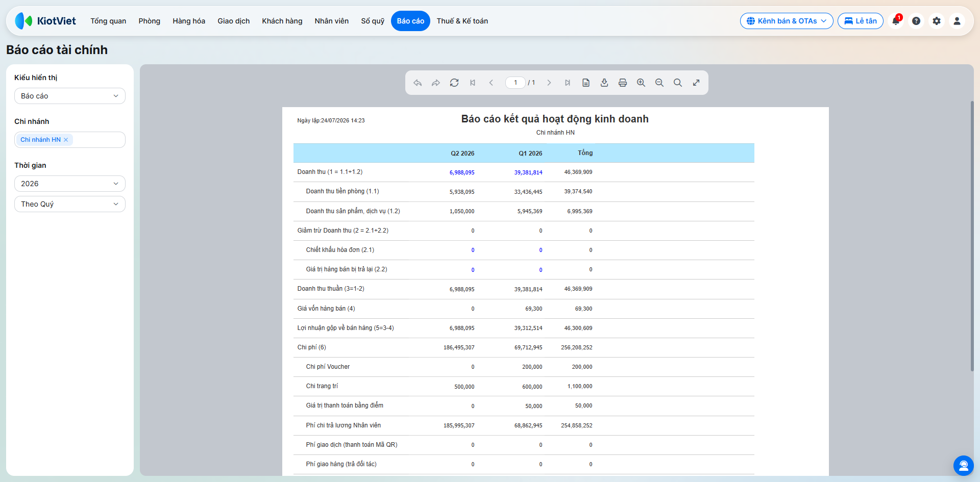Zoom out of the report
The image size is (980, 482).
click(x=659, y=83)
